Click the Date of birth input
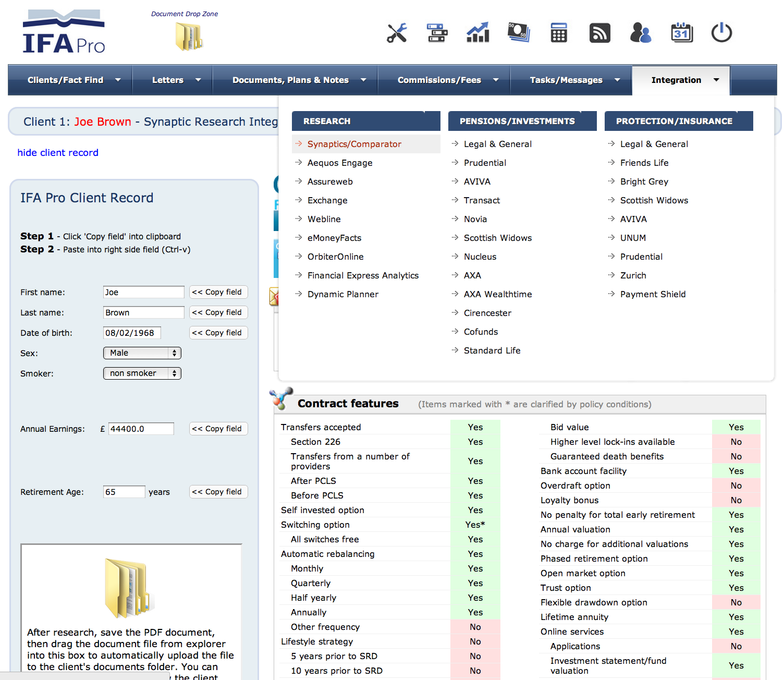This screenshot has height=680, width=784. click(x=132, y=333)
